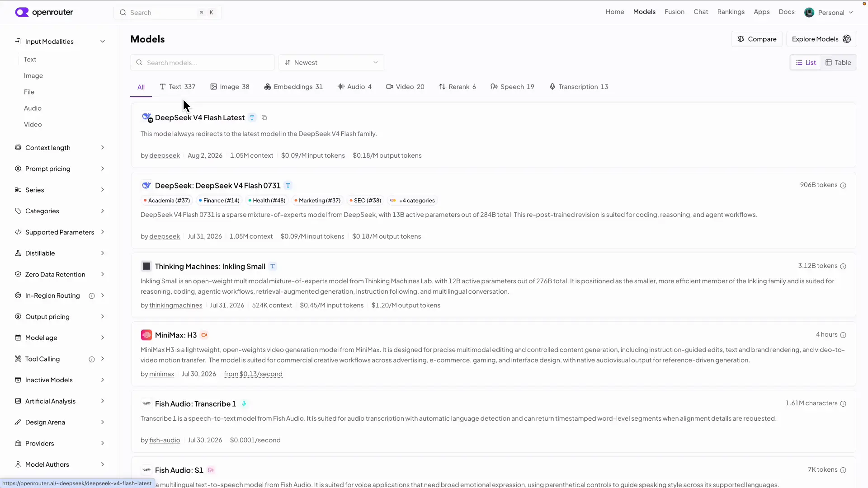Screen dimensions: 868x488
Task: Expand the Supported Parameters filter
Action: click(60, 232)
